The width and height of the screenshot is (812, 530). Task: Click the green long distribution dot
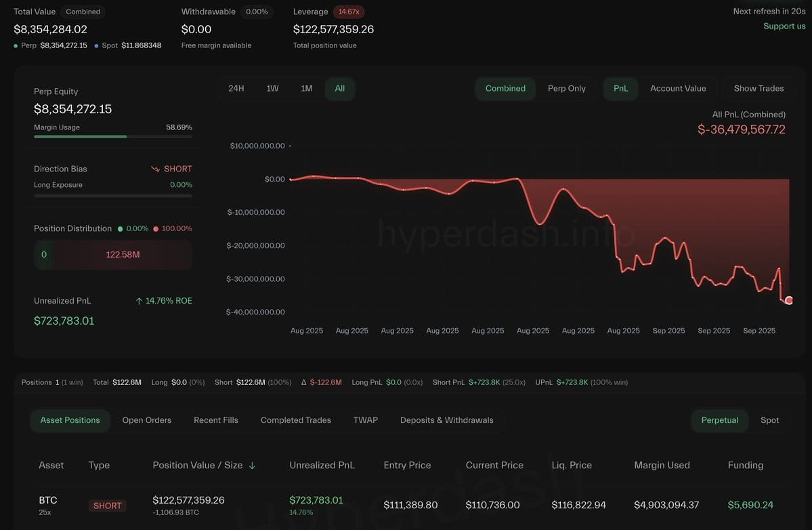point(120,228)
